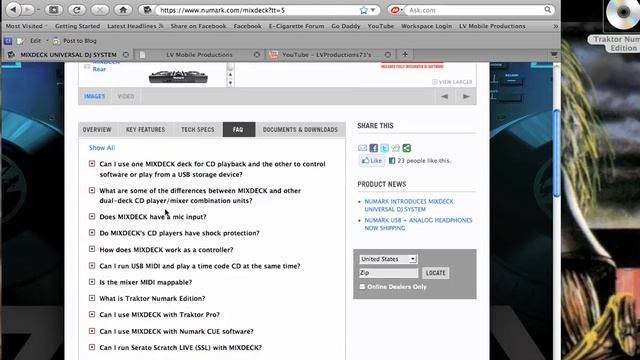Share the page on Facebook icon
This screenshot has height=360, width=640.
tap(373, 148)
